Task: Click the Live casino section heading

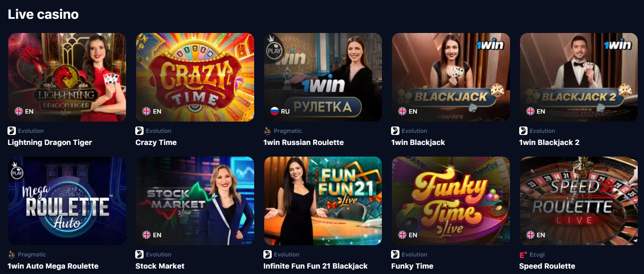Action: click(43, 14)
